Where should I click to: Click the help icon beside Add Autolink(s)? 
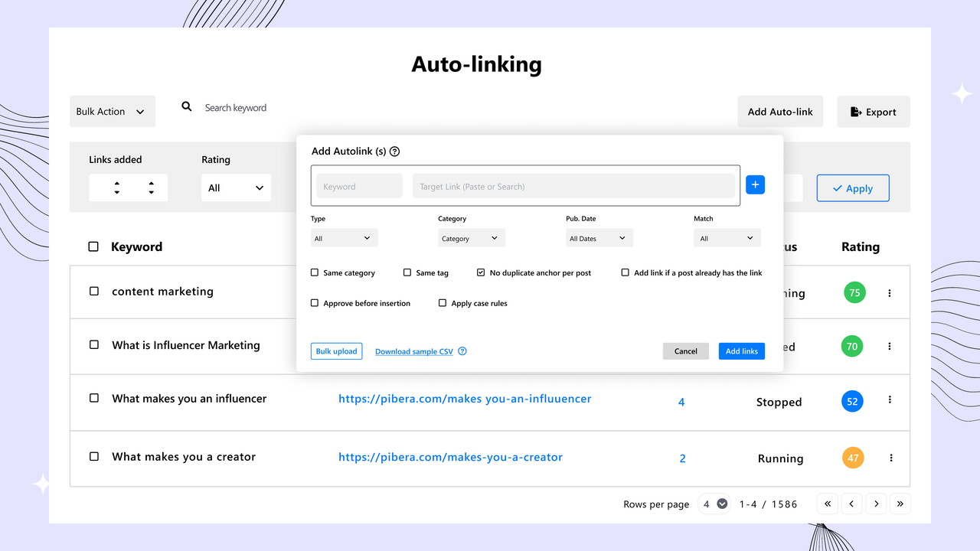click(395, 152)
